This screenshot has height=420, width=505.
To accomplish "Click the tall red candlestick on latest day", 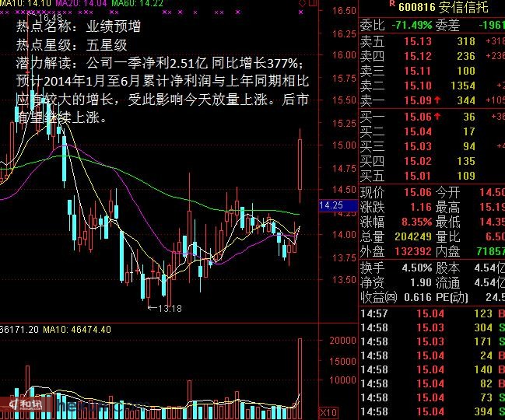I will [300, 163].
